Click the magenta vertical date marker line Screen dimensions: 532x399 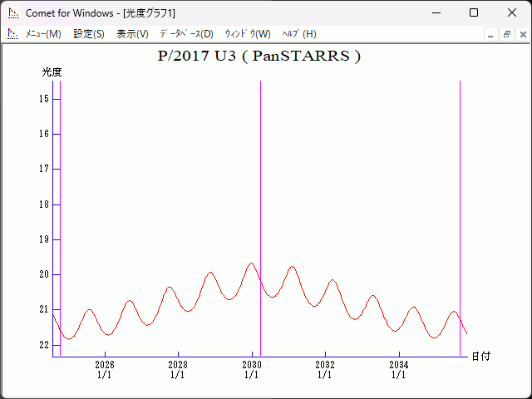coord(61,208)
